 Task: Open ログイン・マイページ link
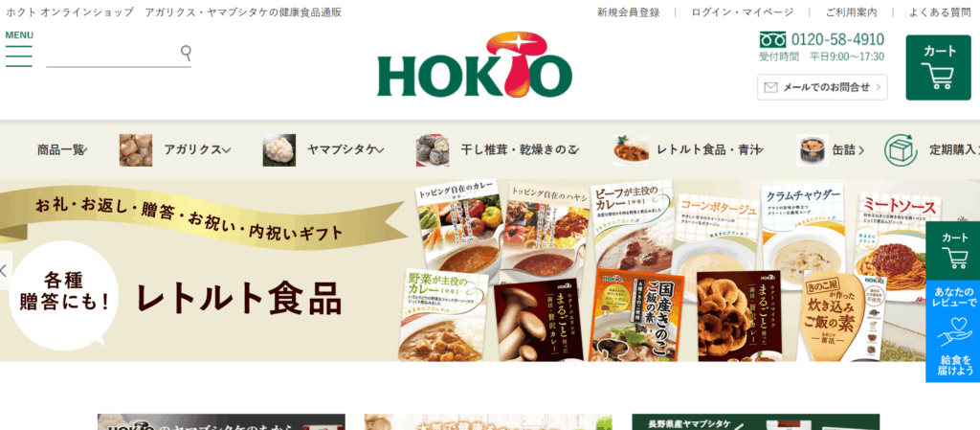743,11
